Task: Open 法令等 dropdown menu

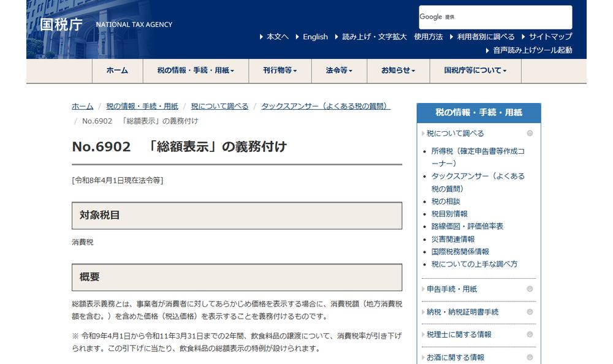Action: tap(339, 70)
